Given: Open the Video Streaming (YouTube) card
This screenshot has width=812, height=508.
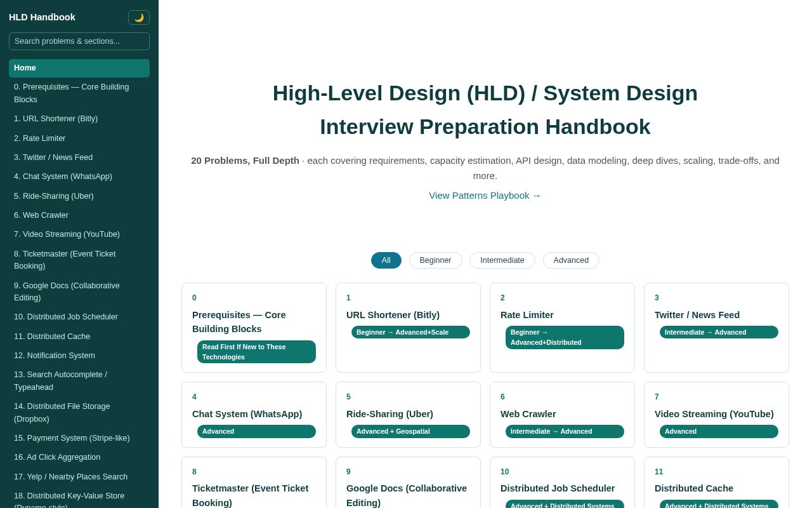Looking at the screenshot, I should 716,415.
